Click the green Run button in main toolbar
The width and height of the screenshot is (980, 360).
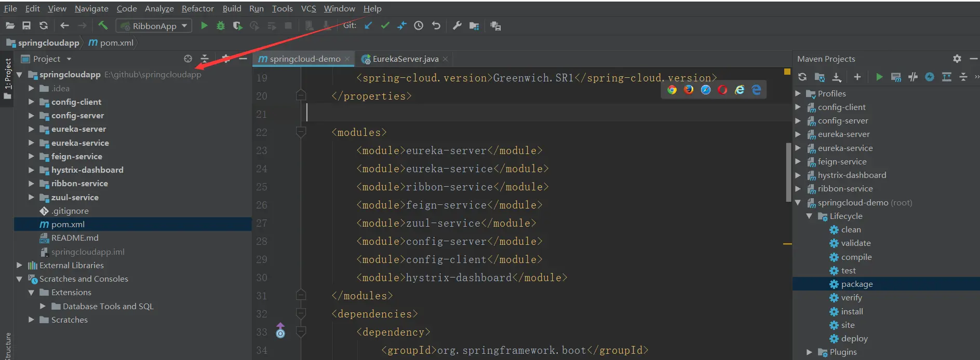[x=204, y=25]
